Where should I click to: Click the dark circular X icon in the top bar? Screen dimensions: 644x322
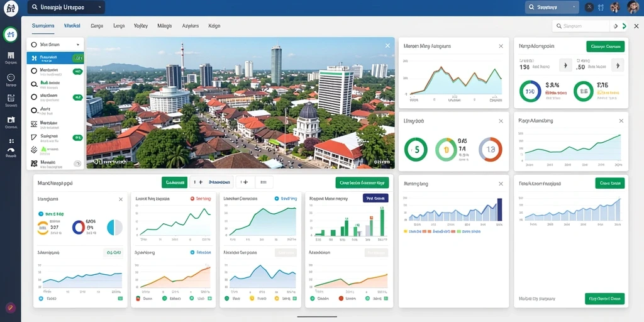tap(589, 7)
